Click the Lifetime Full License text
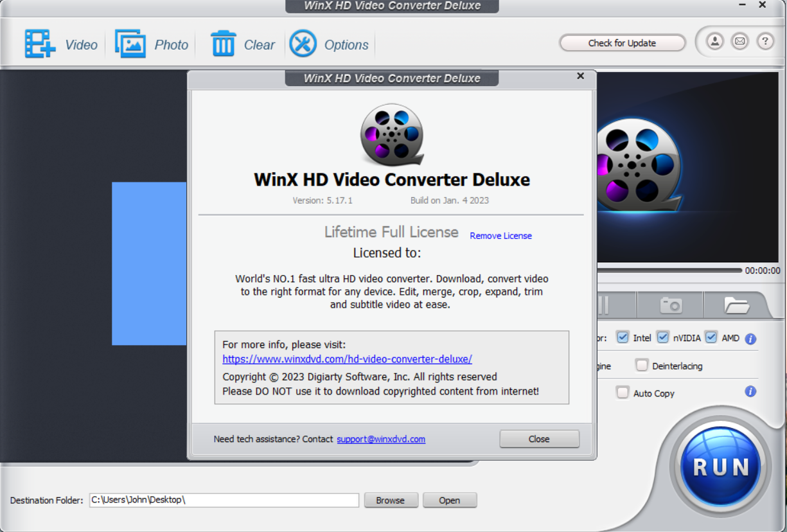 click(x=391, y=232)
